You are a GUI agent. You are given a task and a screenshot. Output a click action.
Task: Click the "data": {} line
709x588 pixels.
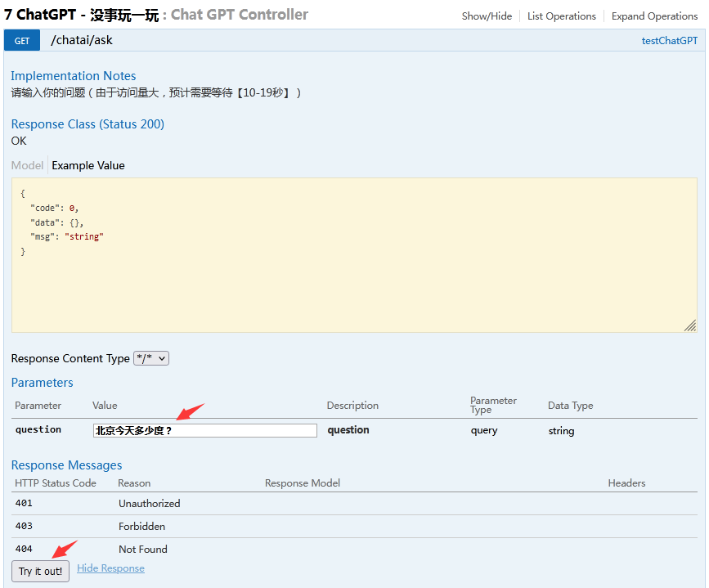(x=57, y=222)
